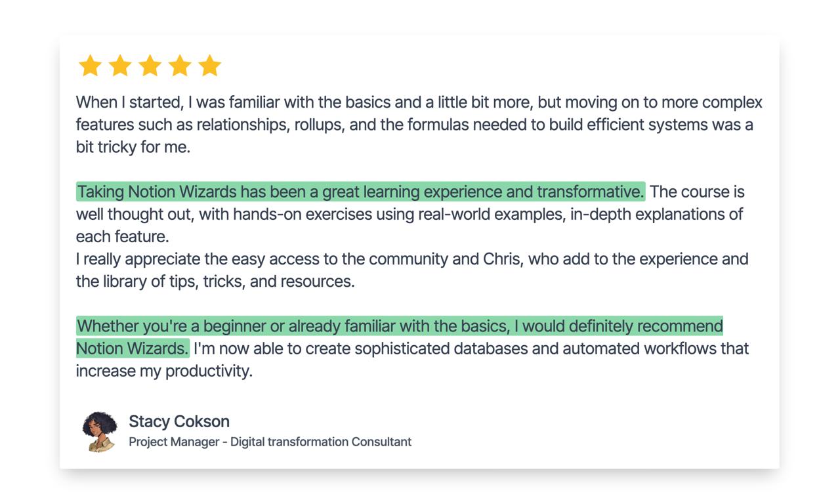The width and height of the screenshot is (840, 504).
Task: Click the name Stacy Cokson
Action: click(179, 421)
